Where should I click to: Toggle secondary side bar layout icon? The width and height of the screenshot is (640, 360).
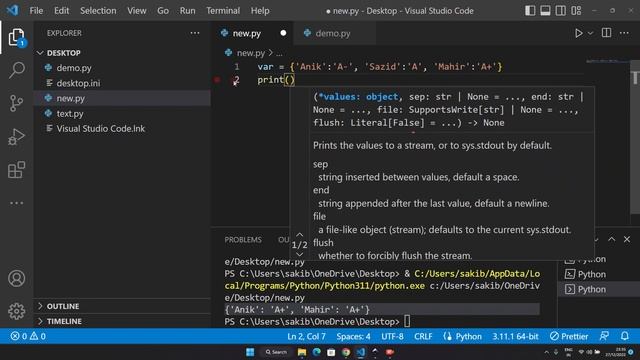coord(560,11)
